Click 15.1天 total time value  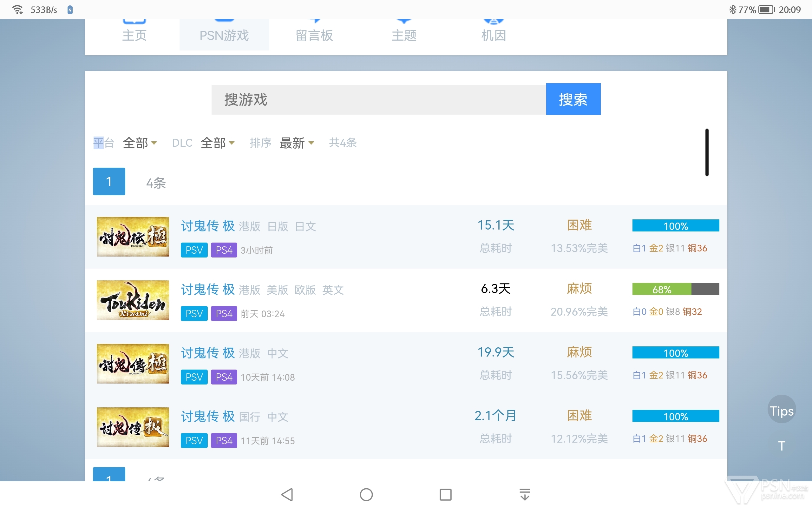tap(496, 225)
